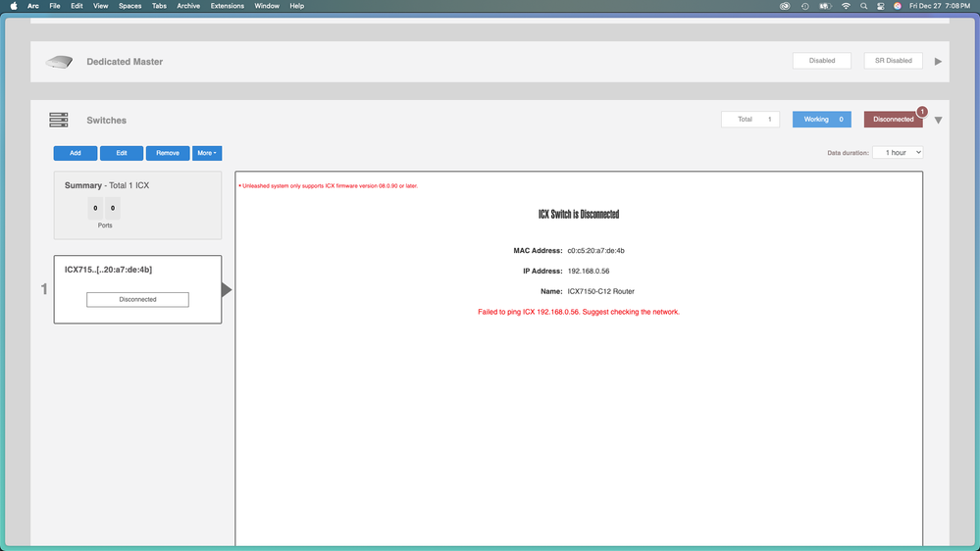
Task: Expand the Dedicated Master section arrow
Action: click(x=938, y=62)
